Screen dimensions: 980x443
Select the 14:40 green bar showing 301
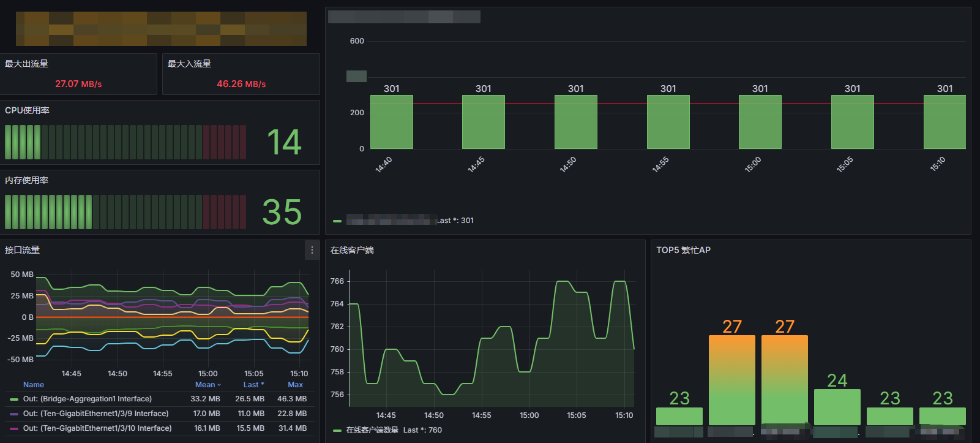[x=392, y=122]
